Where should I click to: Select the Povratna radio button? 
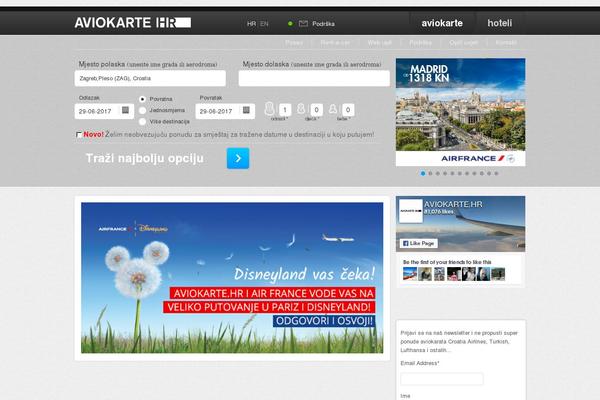(x=142, y=99)
